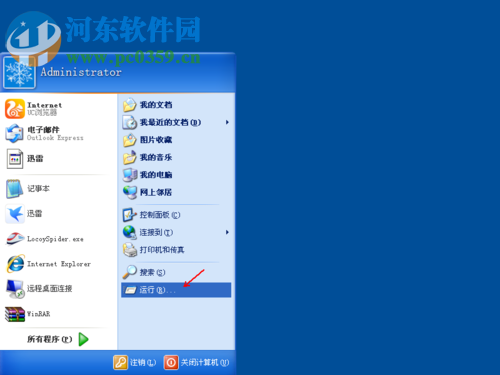Open 远程桌面连接 icon
500x375 pixels.
(15, 289)
